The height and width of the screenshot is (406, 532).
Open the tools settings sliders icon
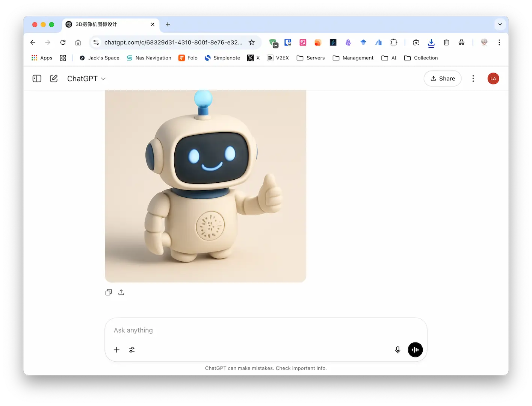tap(132, 350)
